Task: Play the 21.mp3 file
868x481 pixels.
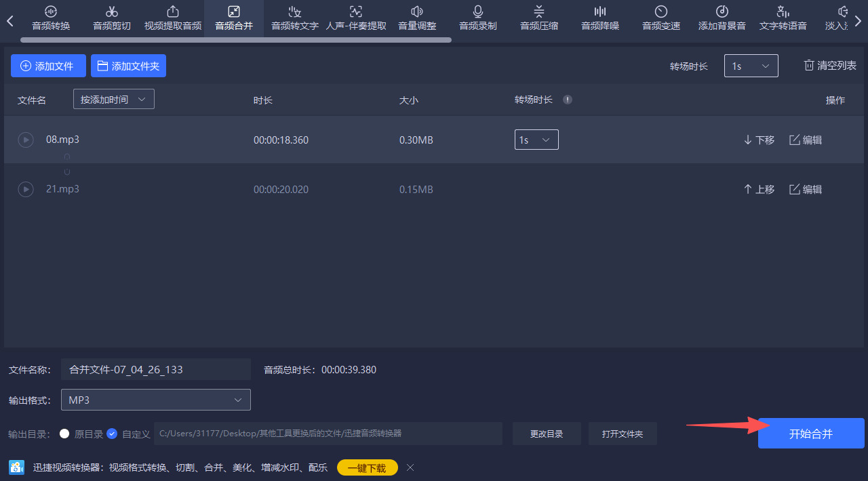Action: pyautogui.click(x=25, y=190)
